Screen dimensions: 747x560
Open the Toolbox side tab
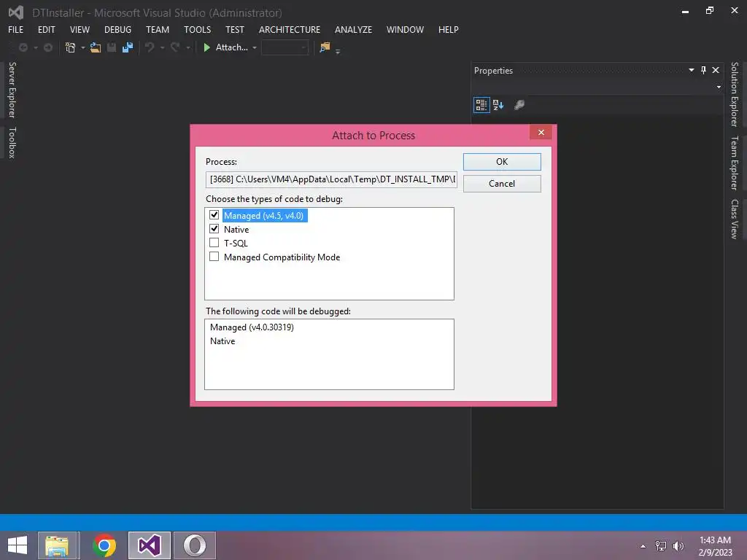[12, 142]
